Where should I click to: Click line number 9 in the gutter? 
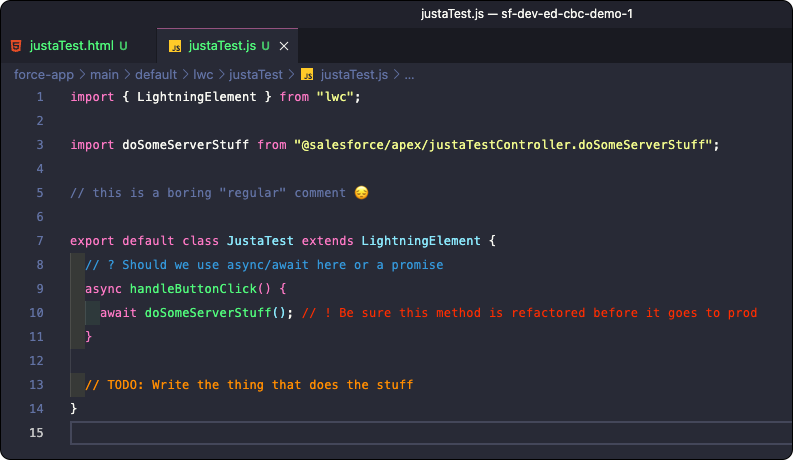pos(40,289)
